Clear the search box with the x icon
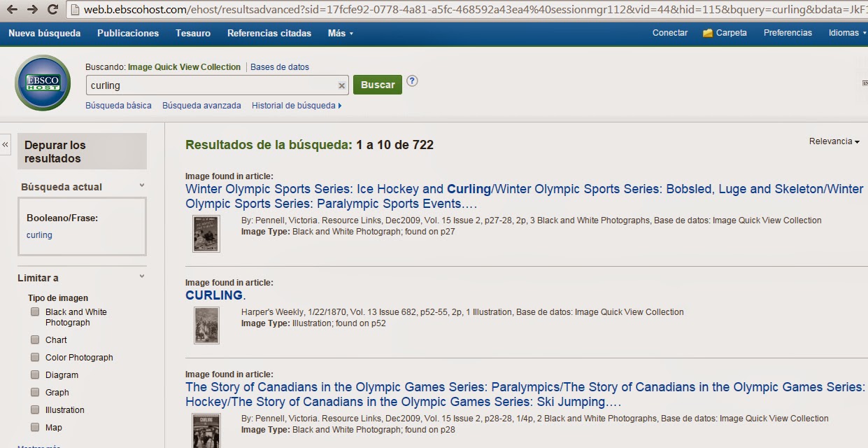 (x=341, y=85)
